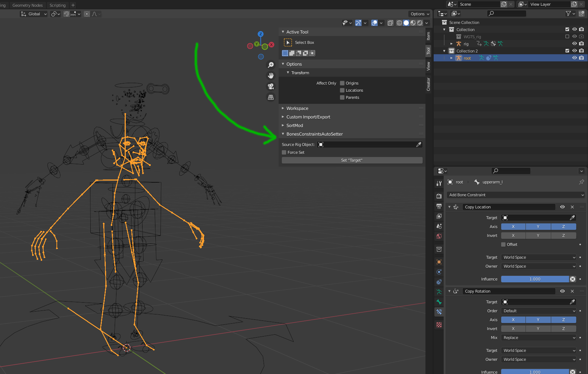Open the Object properties tab

tap(439, 262)
